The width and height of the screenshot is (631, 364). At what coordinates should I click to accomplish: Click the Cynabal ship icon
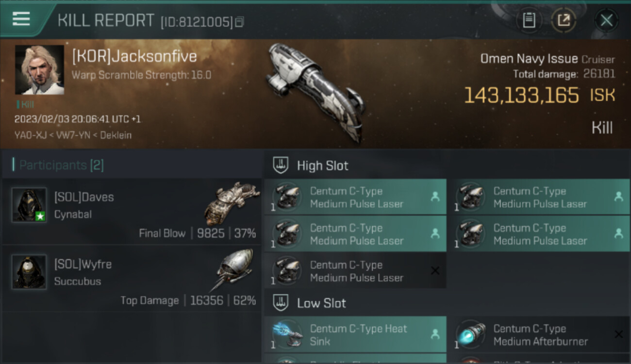(231, 203)
